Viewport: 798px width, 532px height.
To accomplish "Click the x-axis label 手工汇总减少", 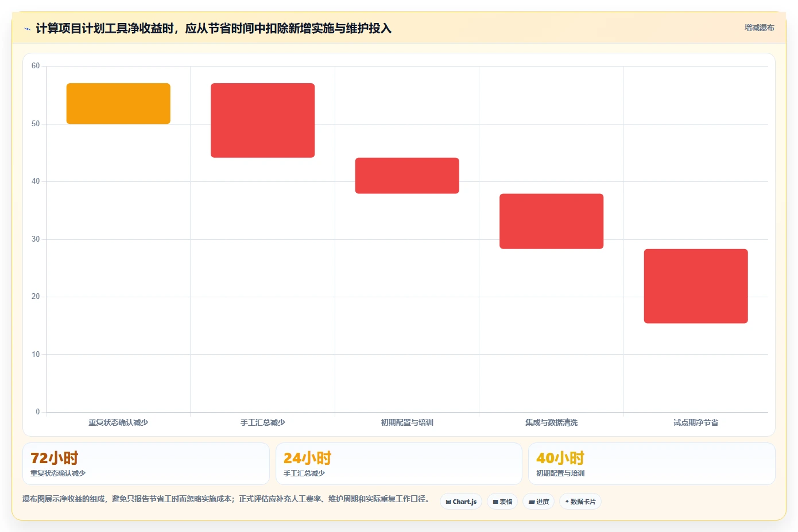I will (x=262, y=422).
